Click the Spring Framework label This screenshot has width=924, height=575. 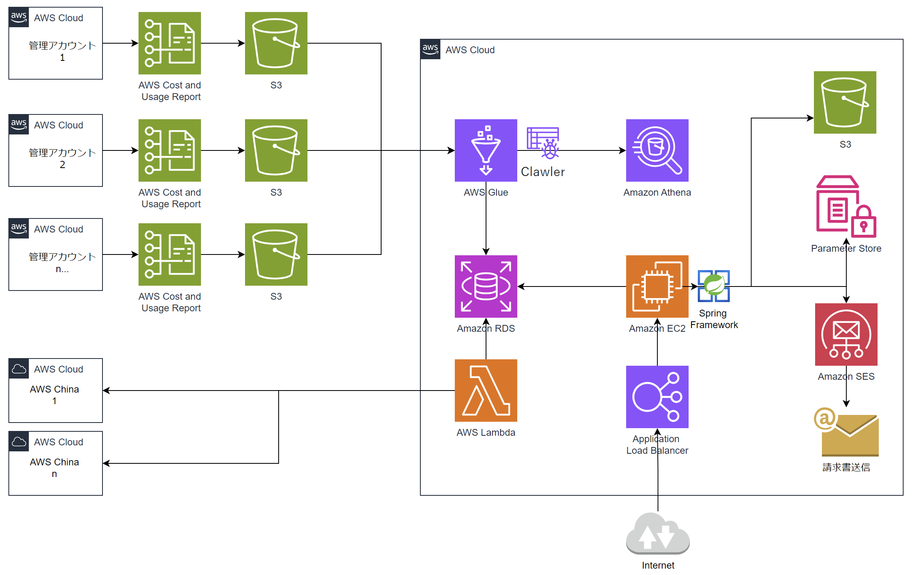pos(714,319)
